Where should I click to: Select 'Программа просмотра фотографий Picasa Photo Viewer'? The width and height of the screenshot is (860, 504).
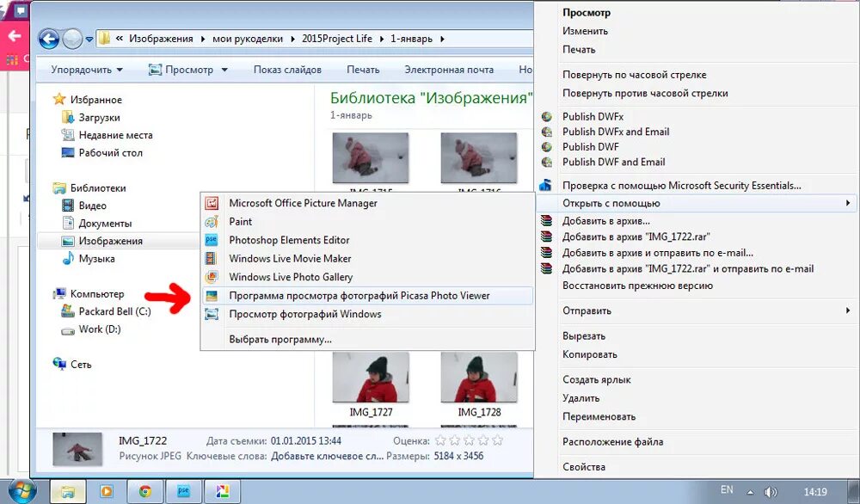367,296
